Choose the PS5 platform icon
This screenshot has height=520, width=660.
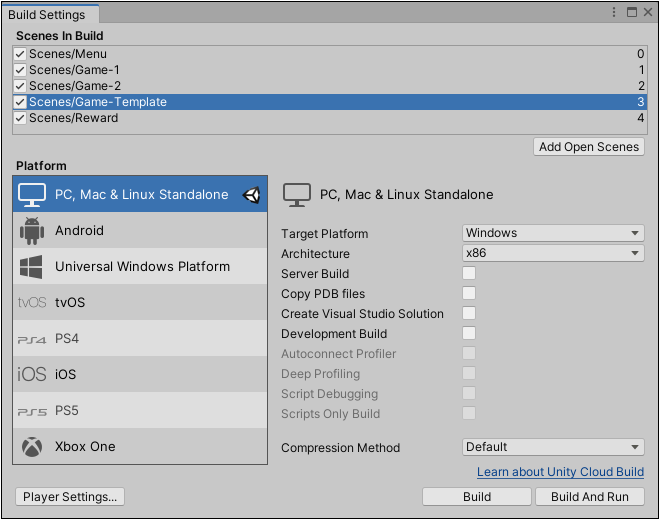(32, 411)
